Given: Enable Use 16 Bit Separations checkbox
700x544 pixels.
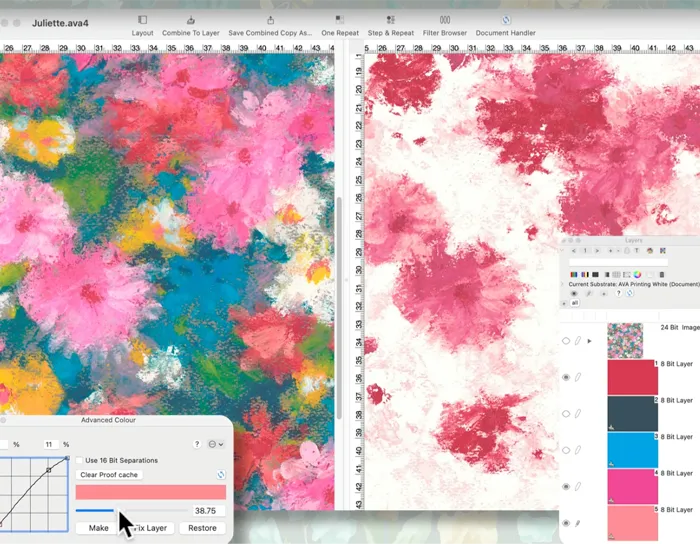Looking at the screenshot, I should (79, 460).
